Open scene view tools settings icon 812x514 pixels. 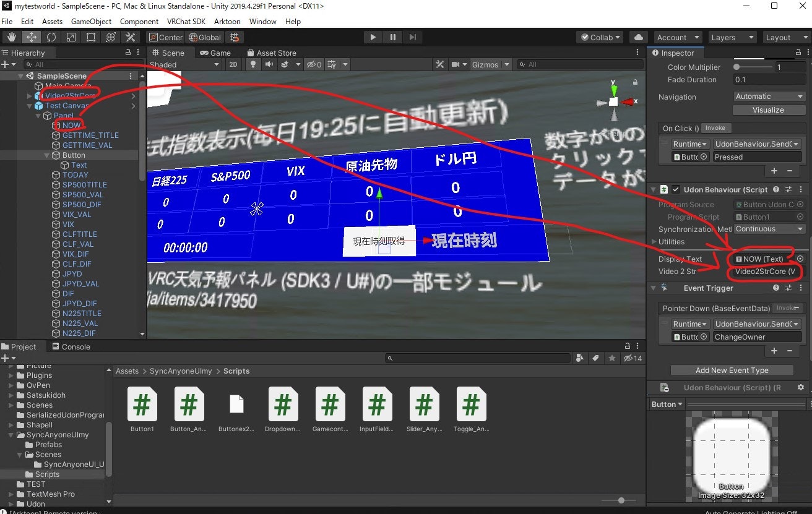(x=440, y=64)
